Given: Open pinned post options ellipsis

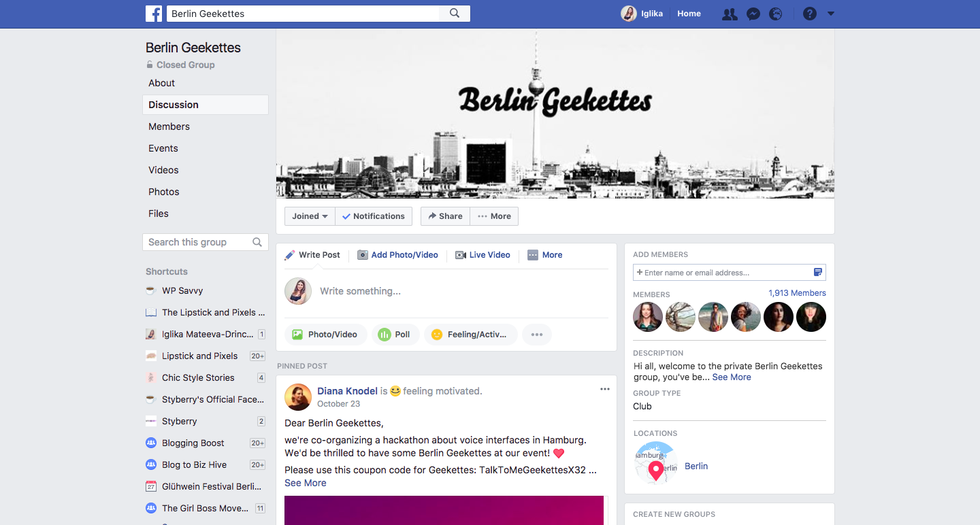Looking at the screenshot, I should (x=605, y=389).
